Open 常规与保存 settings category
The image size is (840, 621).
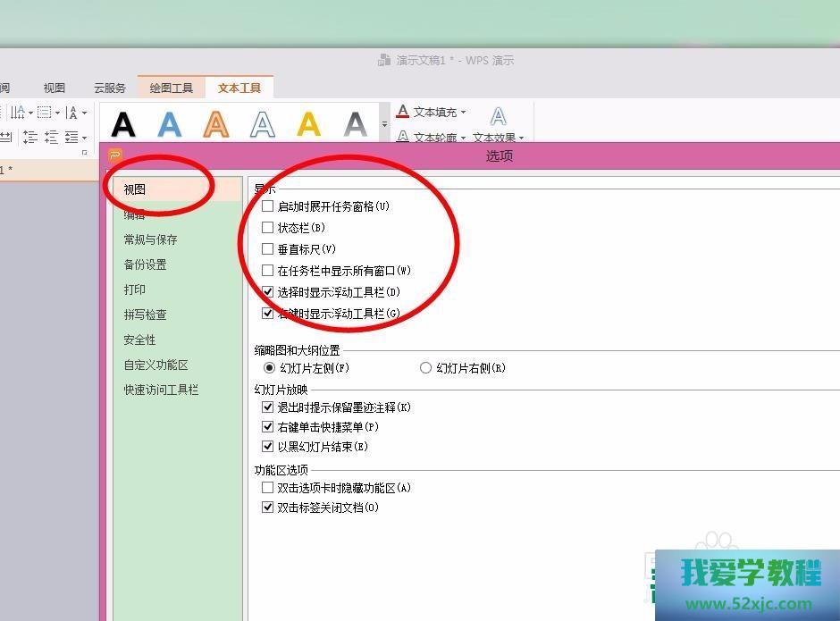click(150, 239)
